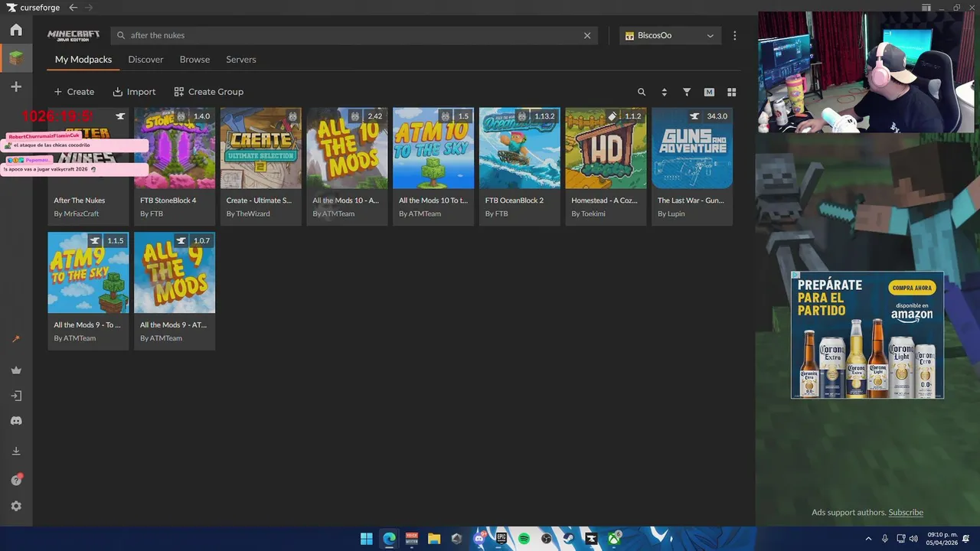Open the filter funnel icon
Image resolution: width=980 pixels, height=551 pixels.
point(687,92)
